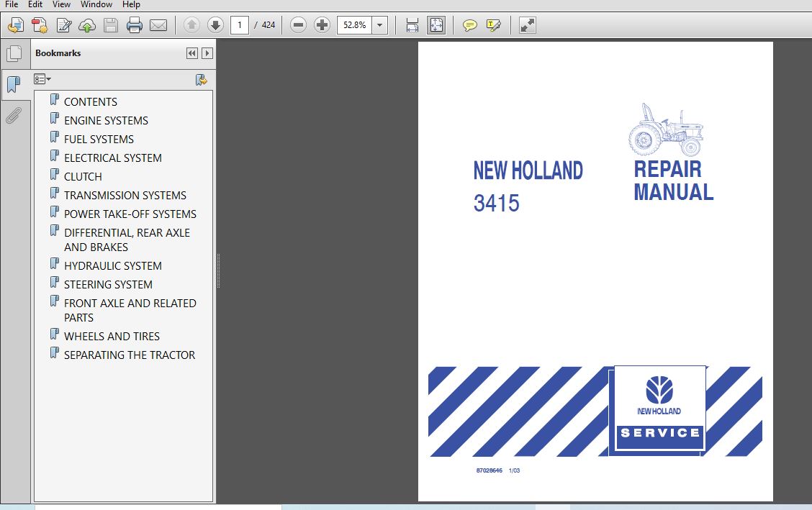Screen dimensions: 812x510
Task: Go to the next page with the down arrow
Action: point(215,25)
